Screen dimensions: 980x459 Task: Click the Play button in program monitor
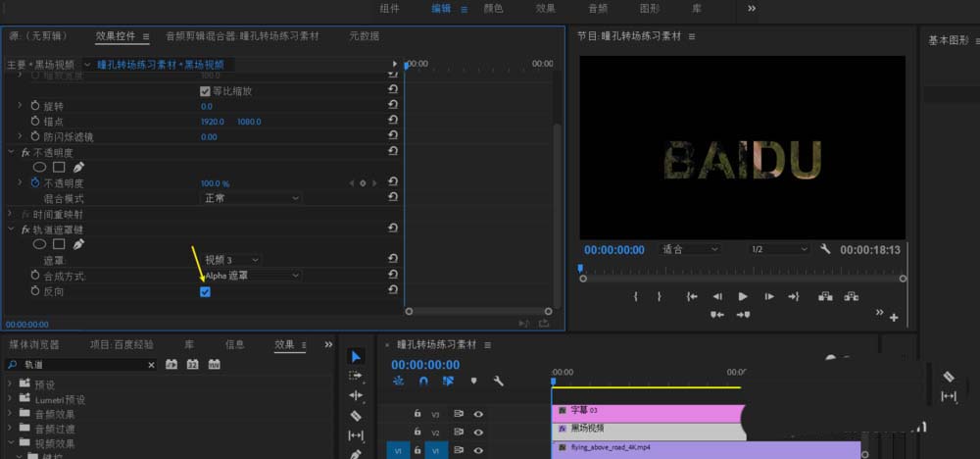(x=743, y=296)
